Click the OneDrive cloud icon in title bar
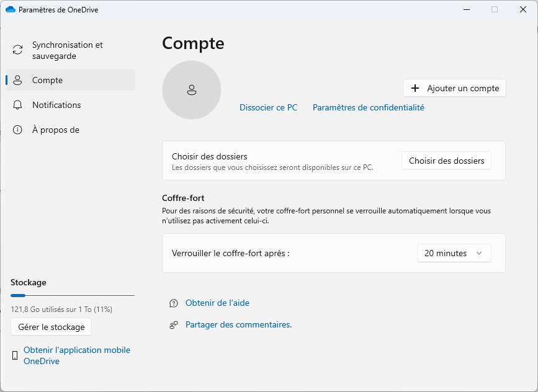The width and height of the screenshot is (538, 392). [11, 9]
